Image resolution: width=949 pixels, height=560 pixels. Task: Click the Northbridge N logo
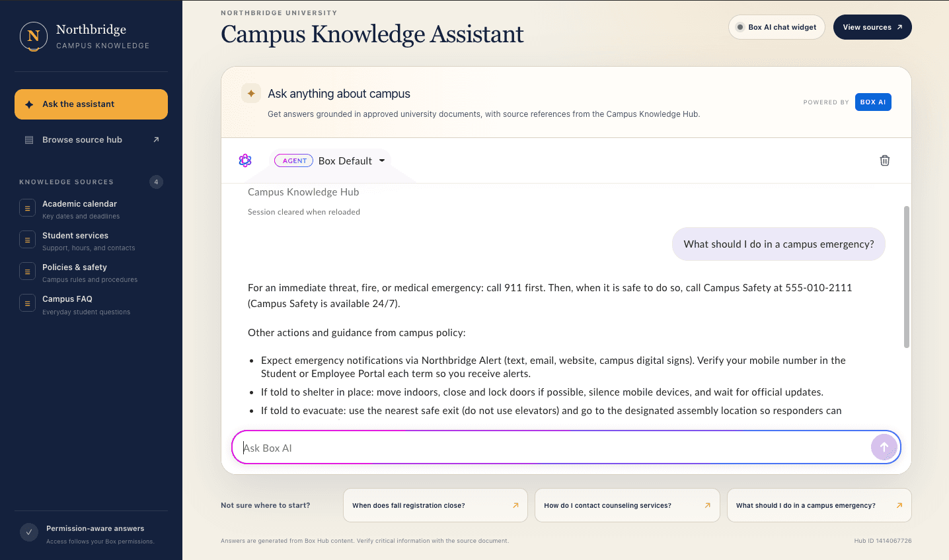tap(34, 36)
